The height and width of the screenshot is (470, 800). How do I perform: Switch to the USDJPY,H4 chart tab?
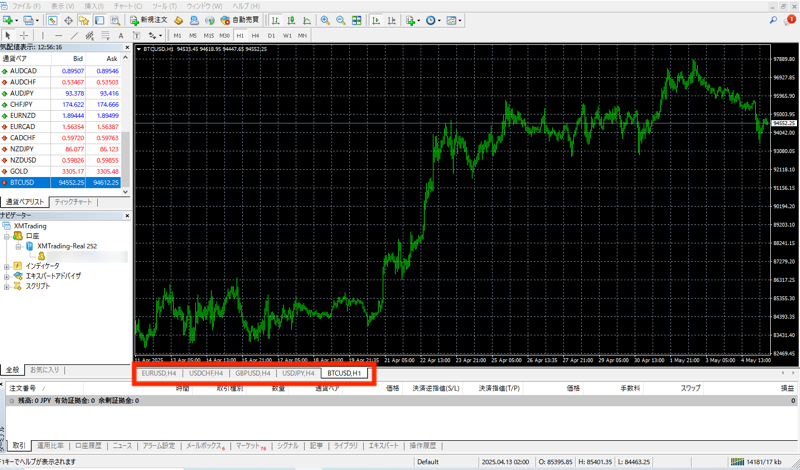pyautogui.click(x=298, y=373)
